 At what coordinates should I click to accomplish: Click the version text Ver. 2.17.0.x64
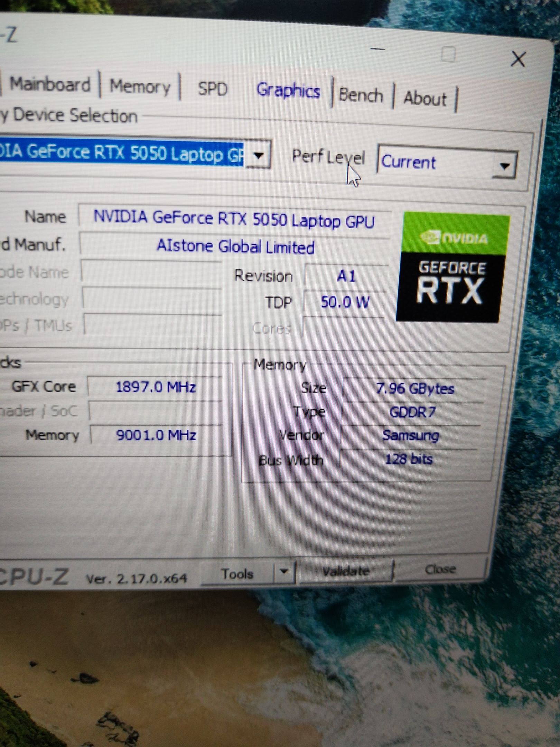[x=136, y=578]
